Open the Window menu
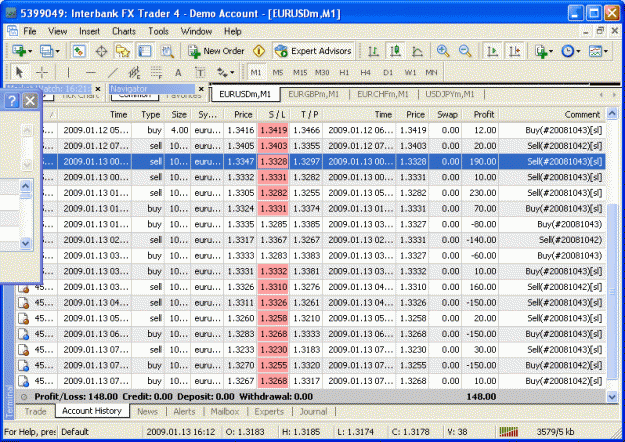The width and height of the screenshot is (625, 442). point(197,31)
